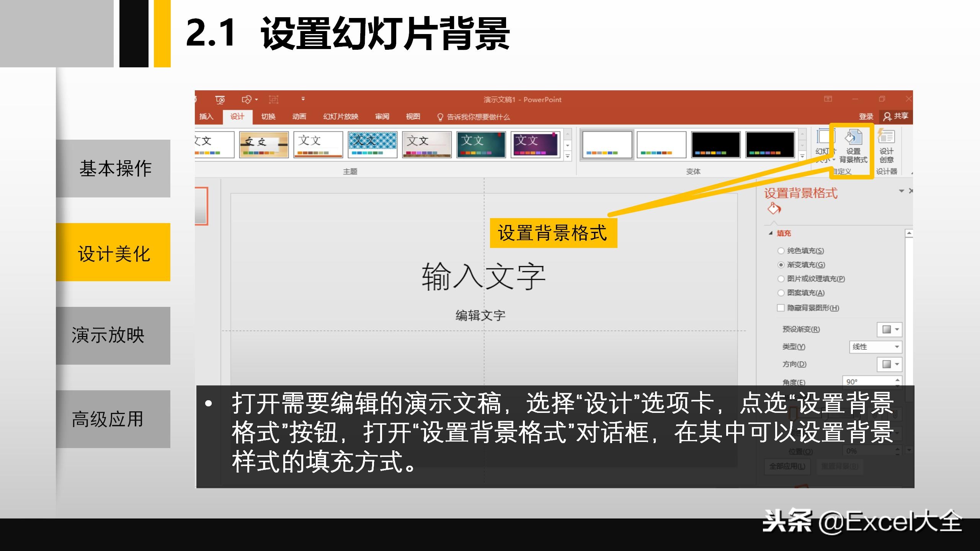Screen dimensions: 980x551
Task: Select the 纯色填充 radio button
Action: (781, 251)
